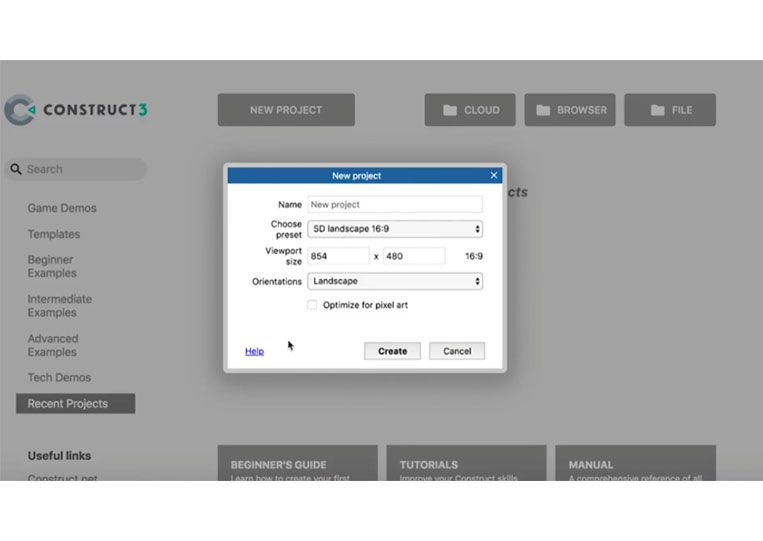Screen dimensions: 763x541
Task: Open the Help link in dialog
Action: point(254,351)
